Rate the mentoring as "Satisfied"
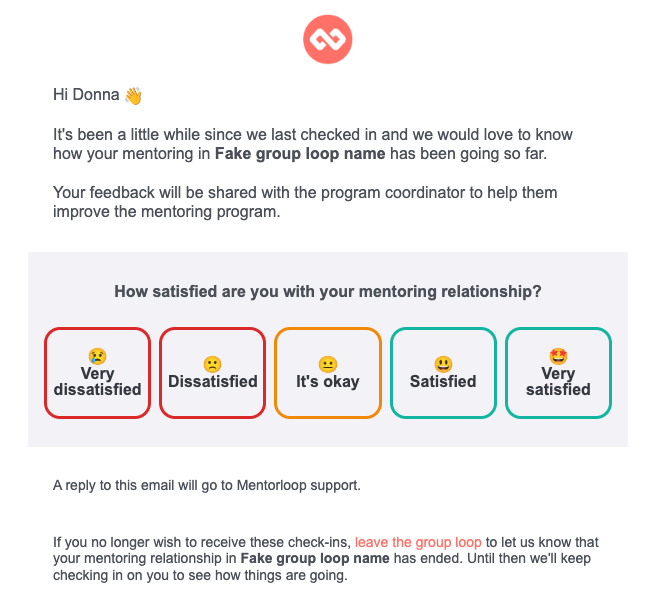The width and height of the screenshot is (658, 604). (443, 374)
